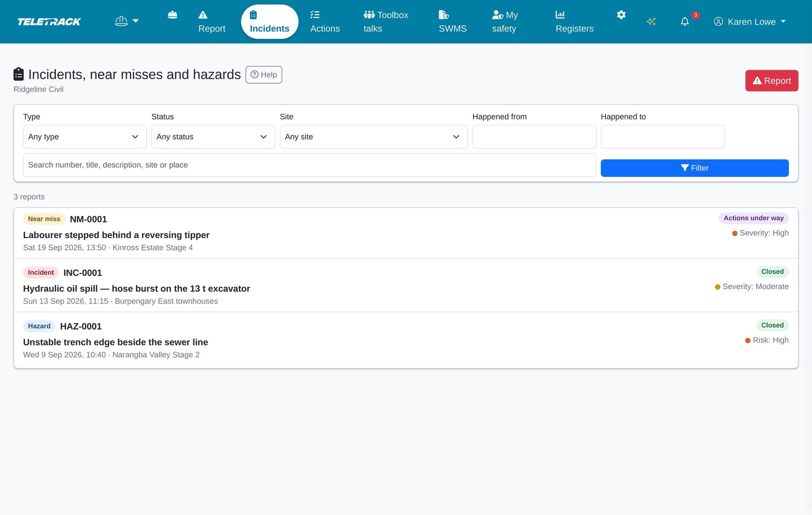Click the Actions under way status badge

(x=754, y=218)
